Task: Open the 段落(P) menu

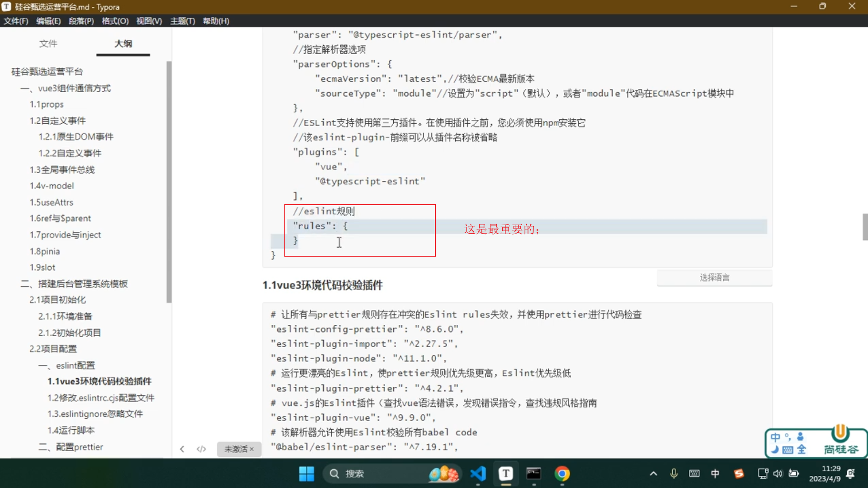Action: click(x=81, y=21)
